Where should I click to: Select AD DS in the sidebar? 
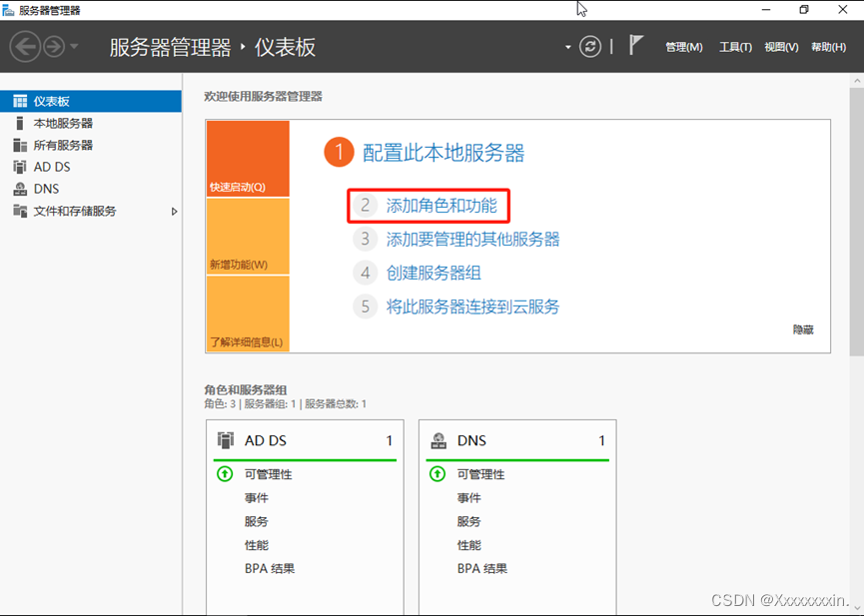click(90, 167)
